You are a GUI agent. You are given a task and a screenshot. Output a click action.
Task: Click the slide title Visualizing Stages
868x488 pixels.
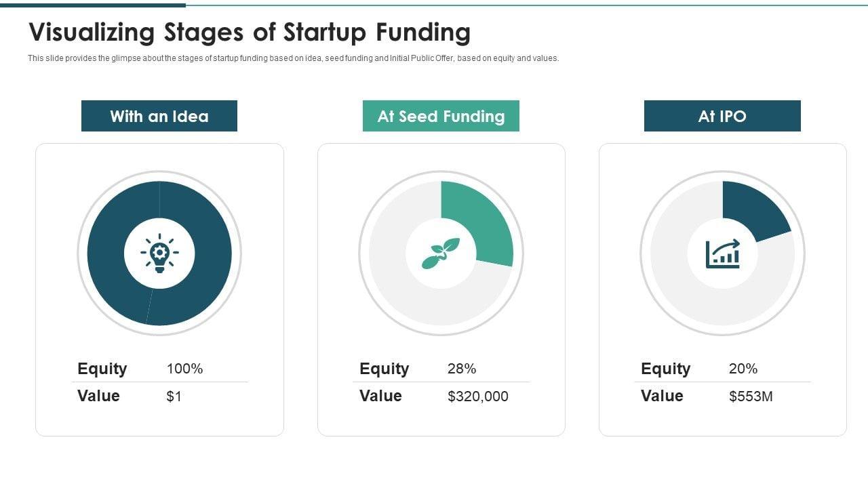click(250, 32)
